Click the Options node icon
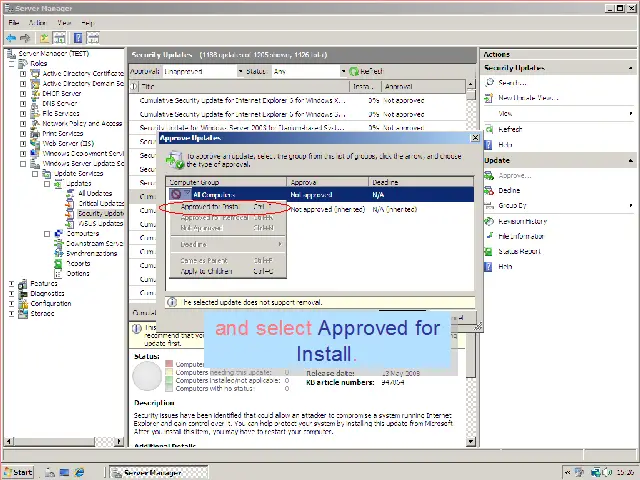The image size is (640, 480). [59, 273]
